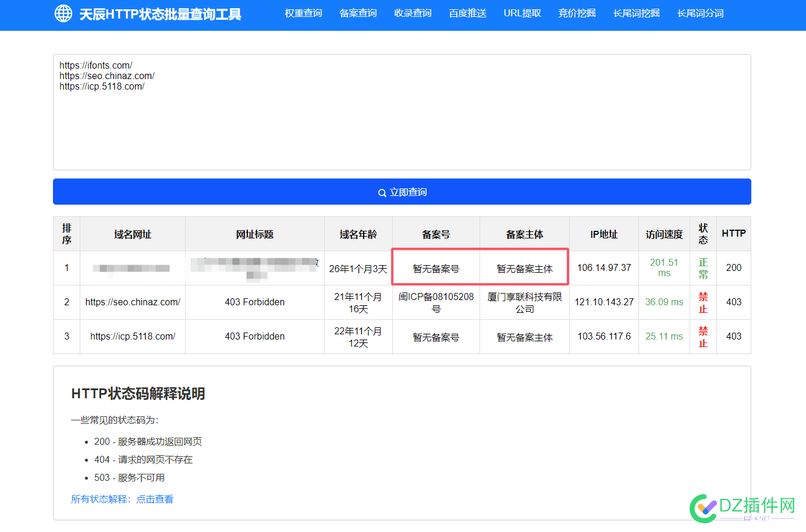Select IP address 103.56.117.6
806x532 pixels.
click(604, 337)
